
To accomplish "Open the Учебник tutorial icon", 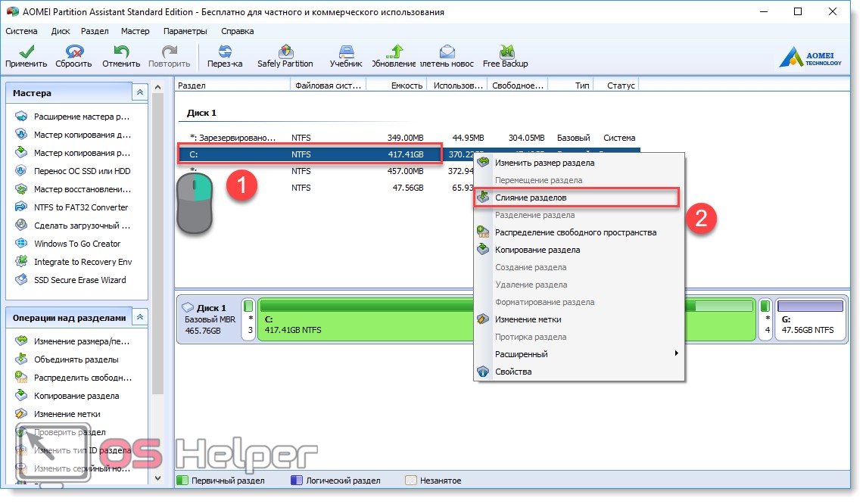I will coord(345,52).
